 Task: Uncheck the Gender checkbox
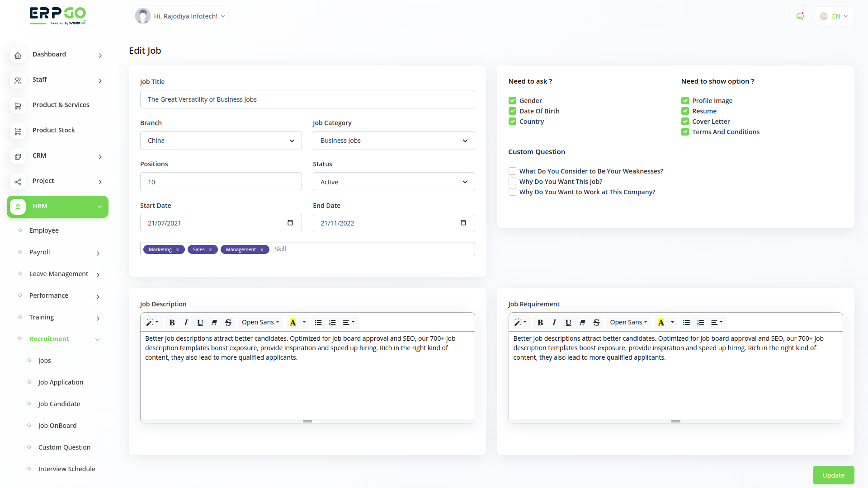pos(512,101)
